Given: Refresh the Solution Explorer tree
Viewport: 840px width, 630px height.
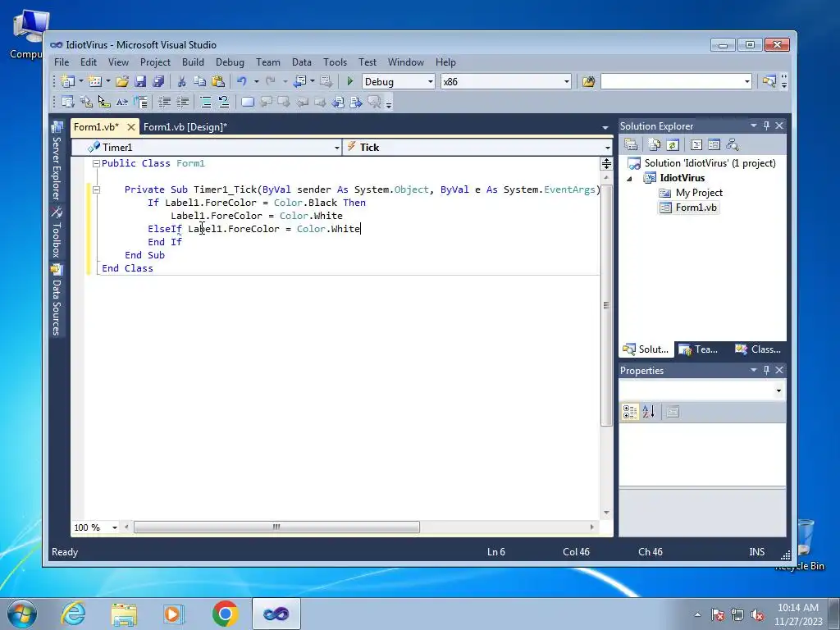Looking at the screenshot, I should pyautogui.click(x=673, y=144).
